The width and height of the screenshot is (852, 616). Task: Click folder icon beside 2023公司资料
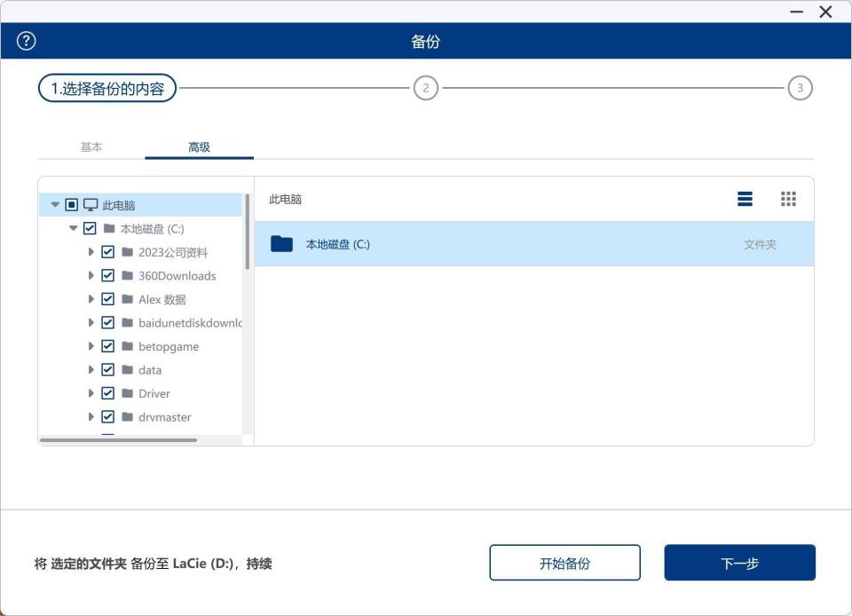coord(128,252)
